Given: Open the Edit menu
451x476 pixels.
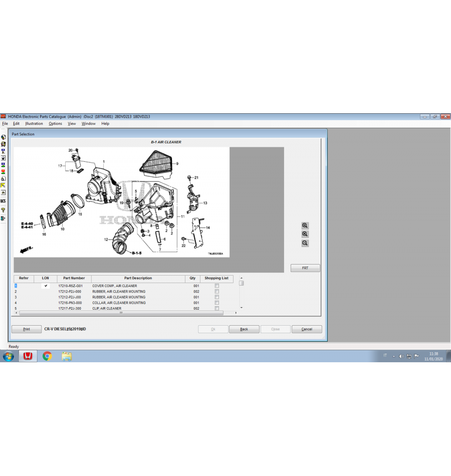Looking at the screenshot, I should (x=16, y=124).
